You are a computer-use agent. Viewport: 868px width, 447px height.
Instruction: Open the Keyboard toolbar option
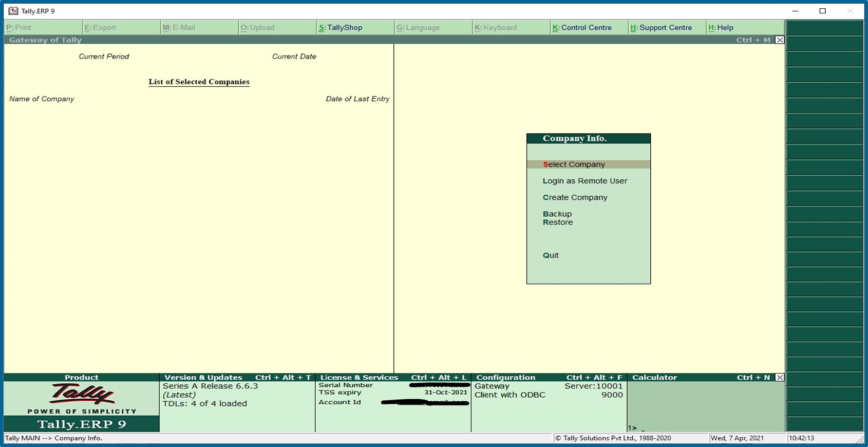pos(511,28)
